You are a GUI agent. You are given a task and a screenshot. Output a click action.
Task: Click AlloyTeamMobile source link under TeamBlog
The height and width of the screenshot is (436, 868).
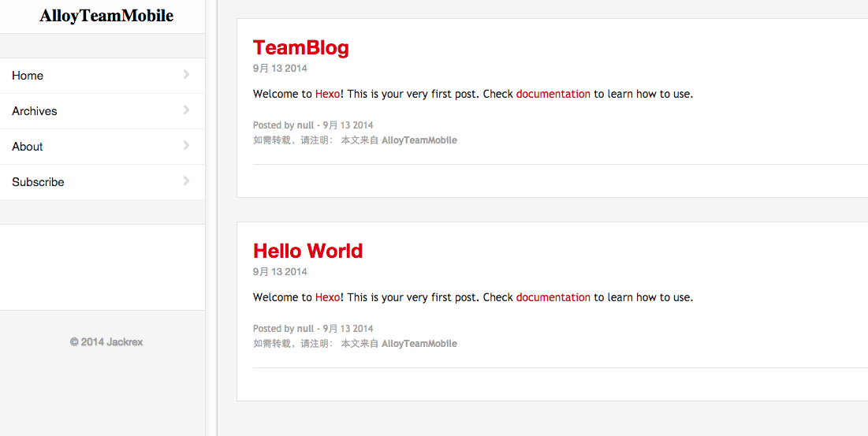[419, 140]
